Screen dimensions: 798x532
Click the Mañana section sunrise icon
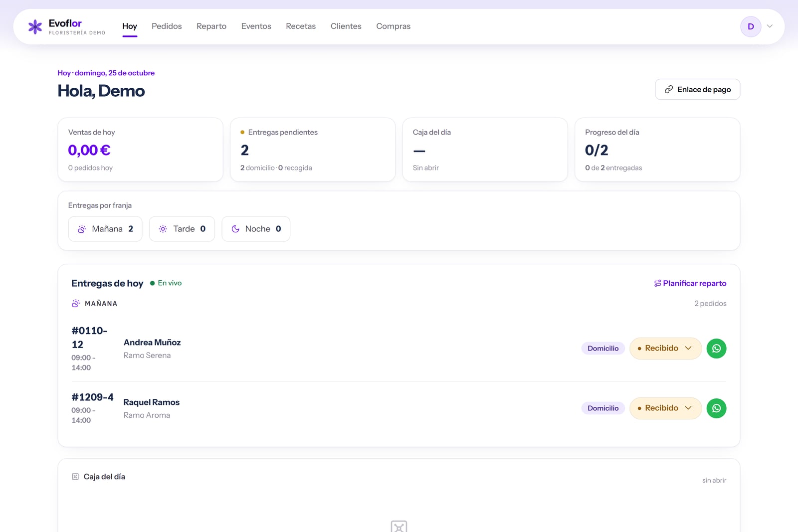pos(76,303)
